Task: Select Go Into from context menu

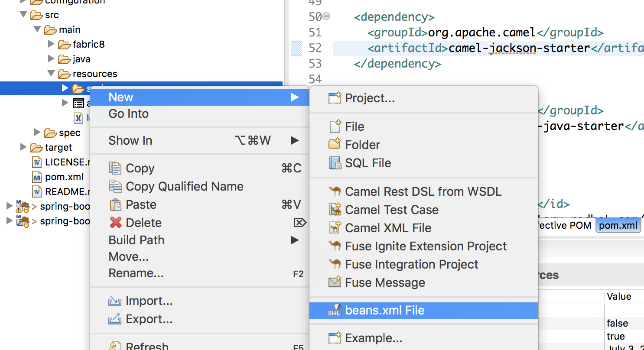Action: 128,113
